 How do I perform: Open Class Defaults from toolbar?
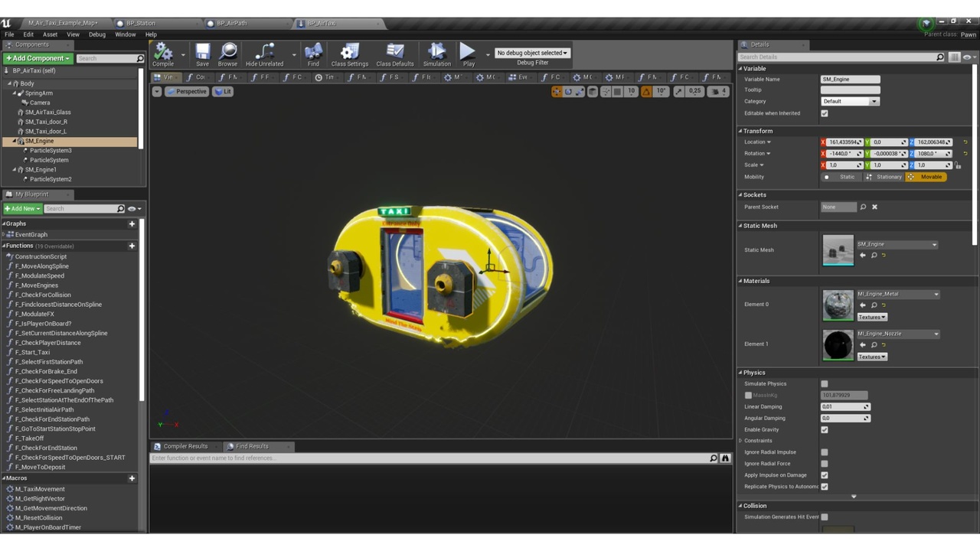tap(395, 54)
